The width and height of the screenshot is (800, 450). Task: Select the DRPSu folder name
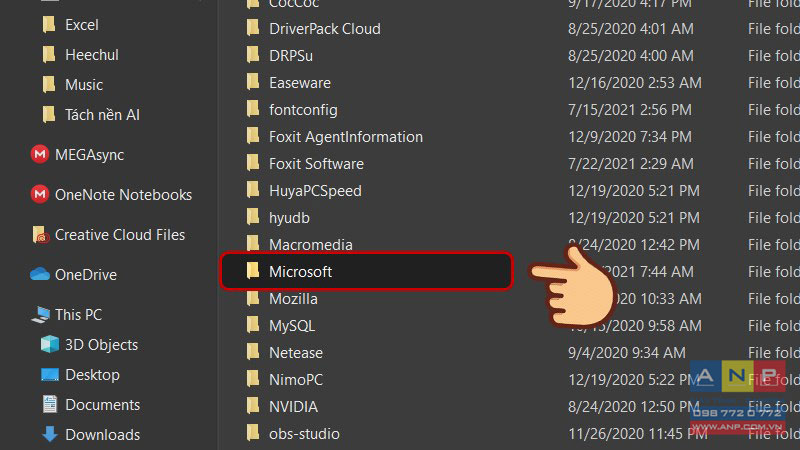tap(291, 56)
